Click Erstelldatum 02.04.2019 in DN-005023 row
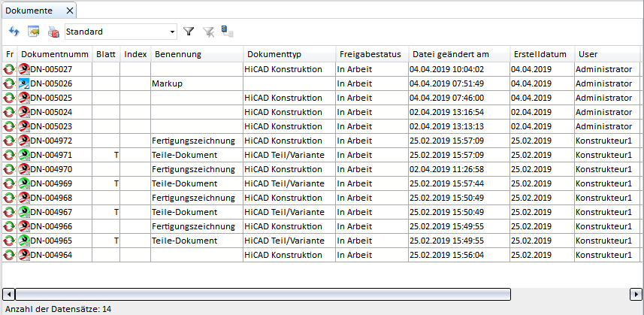The width and height of the screenshot is (644, 315). click(x=531, y=126)
